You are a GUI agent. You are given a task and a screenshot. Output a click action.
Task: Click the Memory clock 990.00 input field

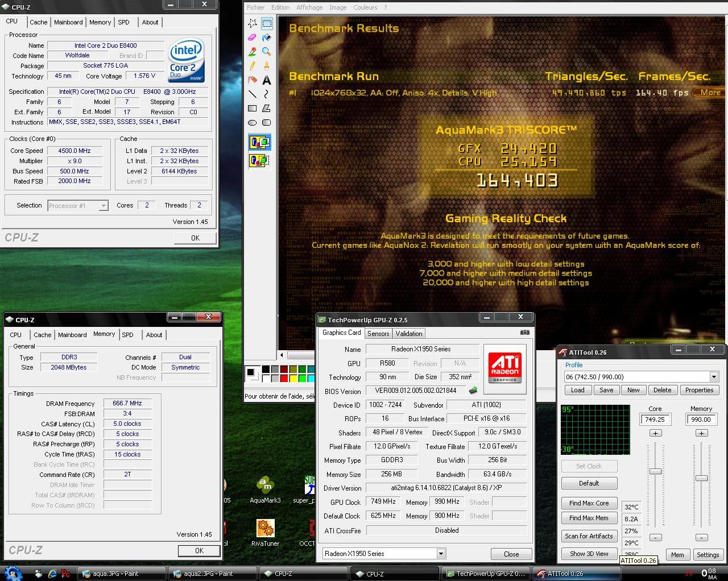pos(701,420)
